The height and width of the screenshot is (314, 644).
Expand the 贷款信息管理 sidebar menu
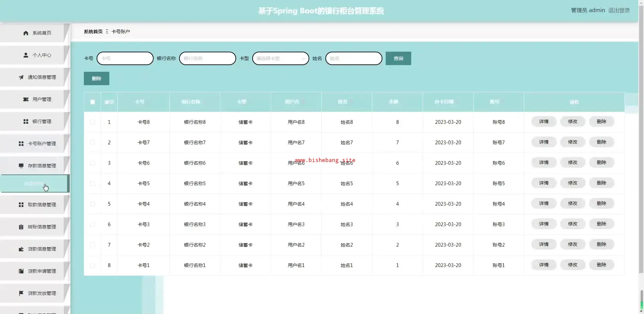click(42, 249)
